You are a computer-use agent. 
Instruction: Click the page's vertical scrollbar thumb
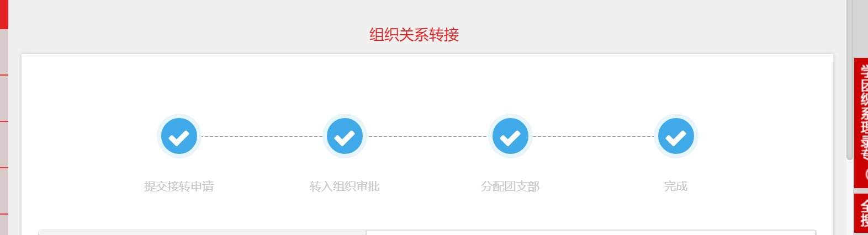850,80
